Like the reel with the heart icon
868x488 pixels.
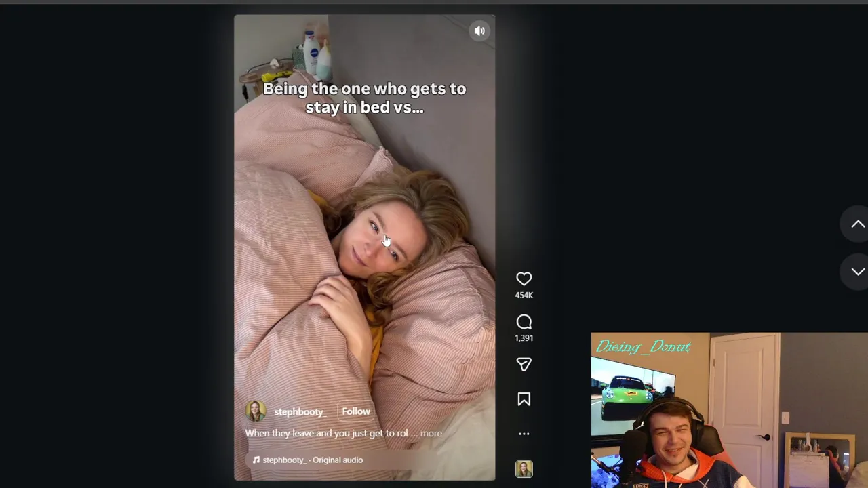tap(524, 279)
